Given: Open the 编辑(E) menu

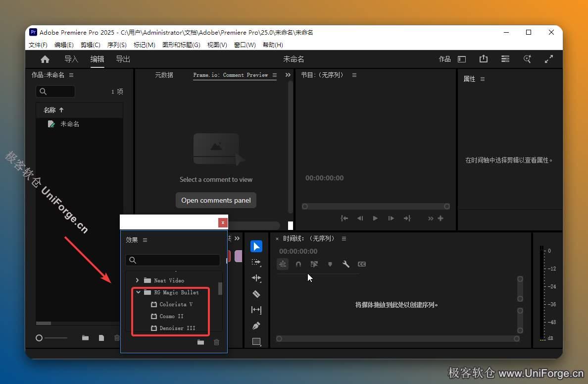Looking at the screenshot, I should (64, 45).
